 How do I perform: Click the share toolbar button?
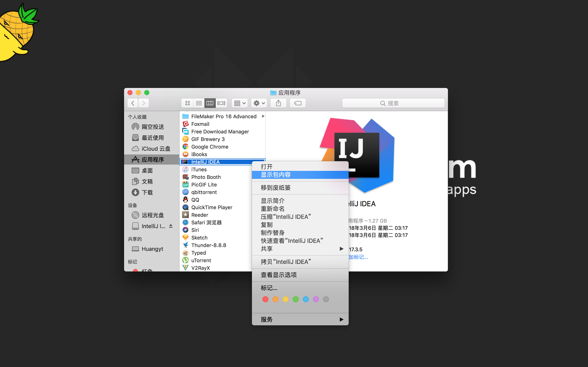(278, 103)
